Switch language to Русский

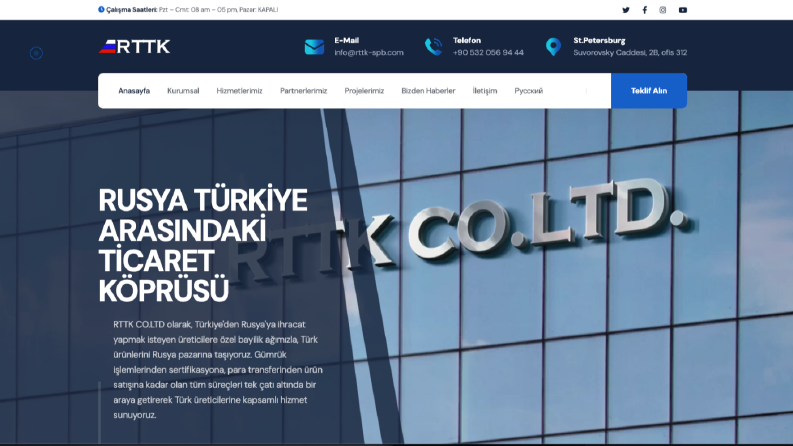tap(528, 91)
